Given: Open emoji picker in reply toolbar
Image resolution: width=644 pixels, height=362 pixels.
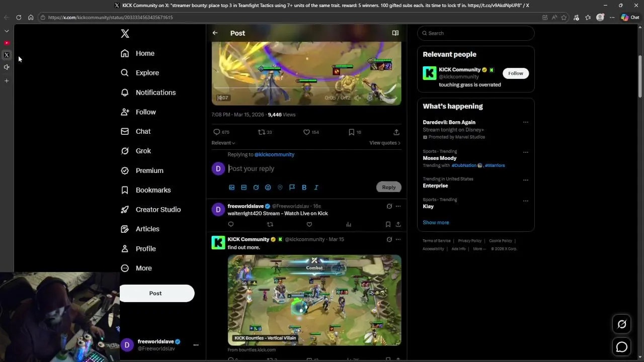Looking at the screenshot, I should click(x=268, y=188).
